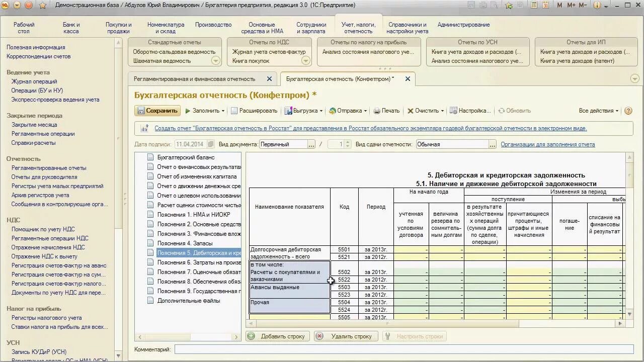Click the help question mark near Все действия
644x362 pixels.
point(628,111)
